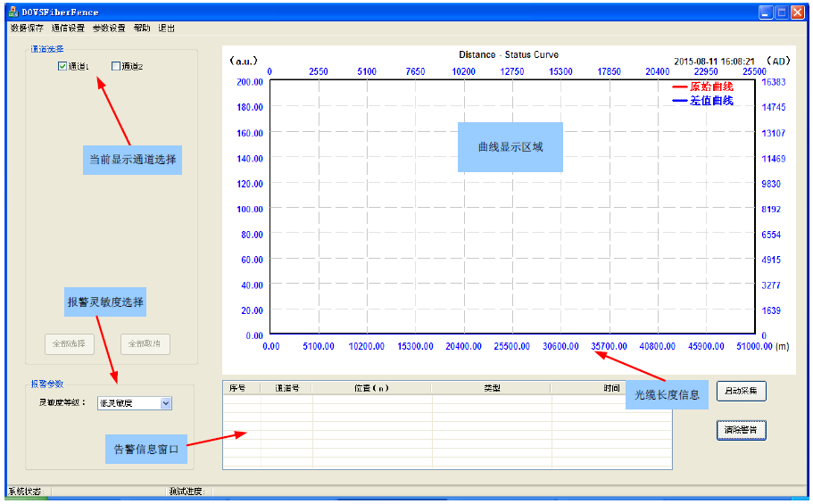
Task: Uncheck the 通道1 checkbox
Action: pos(62,66)
